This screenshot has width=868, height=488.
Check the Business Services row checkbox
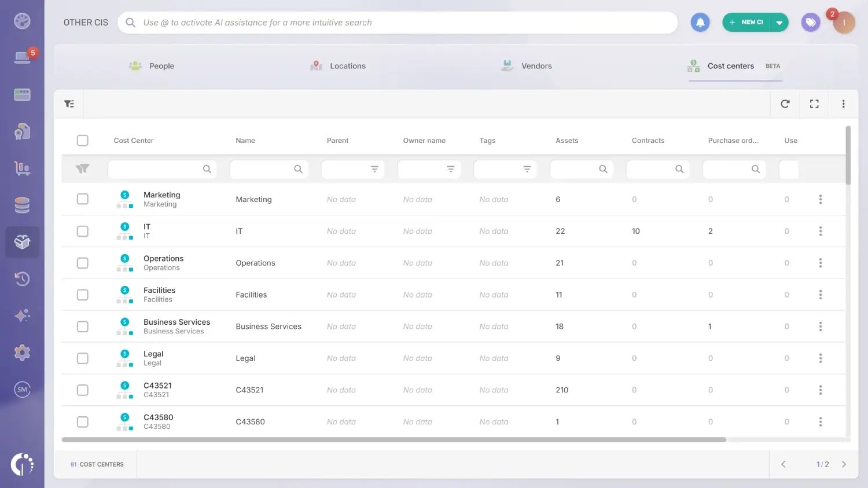point(83,326)
